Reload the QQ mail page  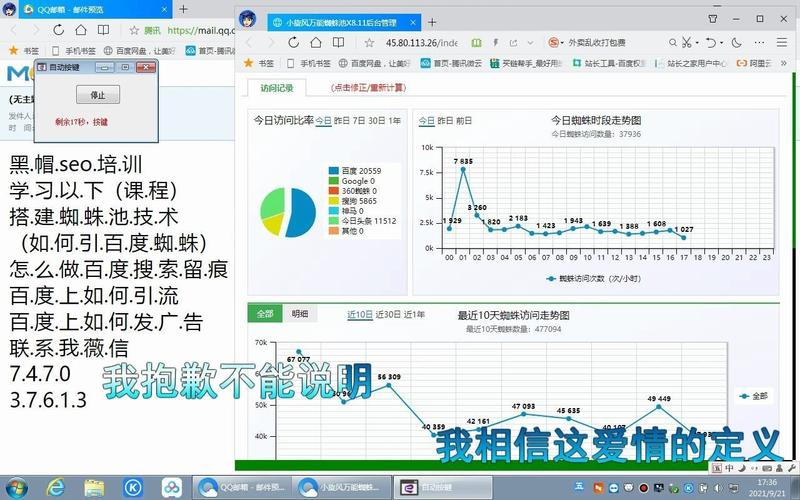point(59,30)
